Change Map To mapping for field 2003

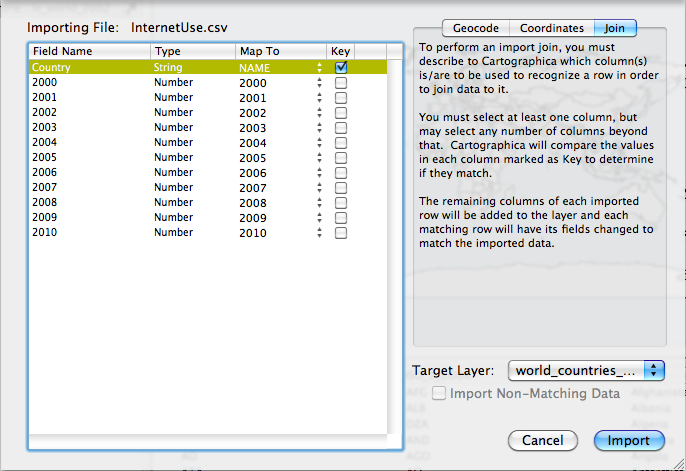[319, 128]
